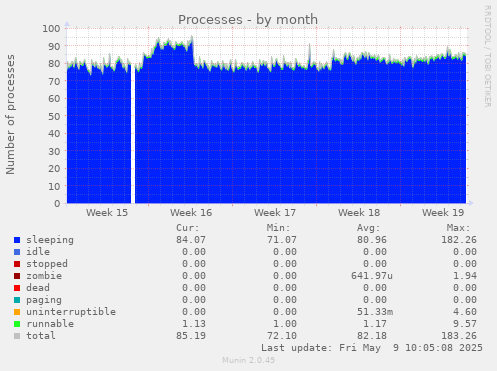Click the uninterruptible legend color swatch
This screenshot has width=497, height=371.
[x=17, y=312]
